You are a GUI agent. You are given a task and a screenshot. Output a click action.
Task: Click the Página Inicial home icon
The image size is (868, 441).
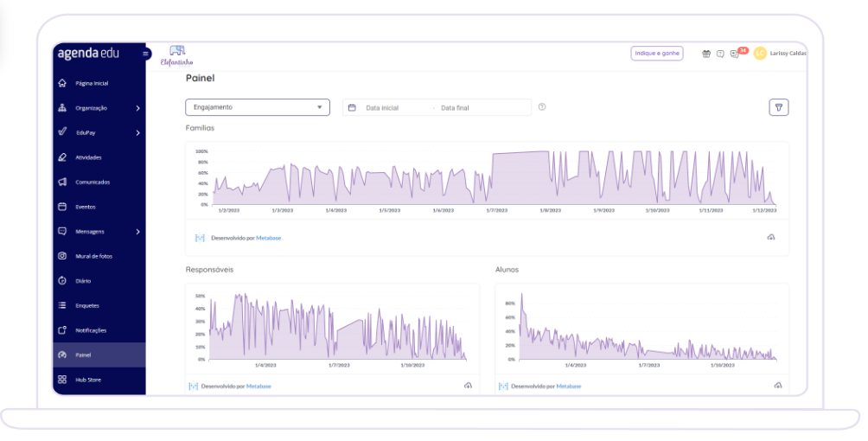[x=62, y=83]
